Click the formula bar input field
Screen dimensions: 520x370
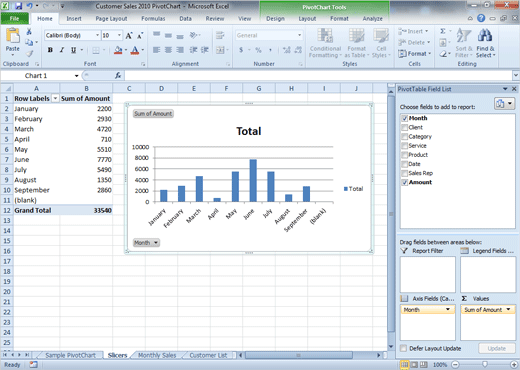click(x=318, y=76)
